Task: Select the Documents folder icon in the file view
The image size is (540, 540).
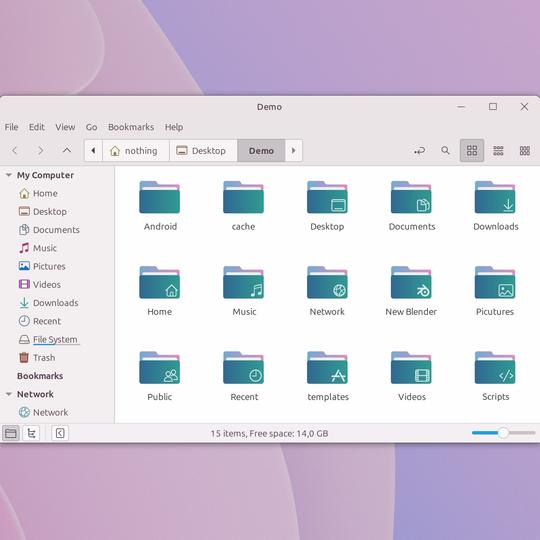Action: point(411,197)
